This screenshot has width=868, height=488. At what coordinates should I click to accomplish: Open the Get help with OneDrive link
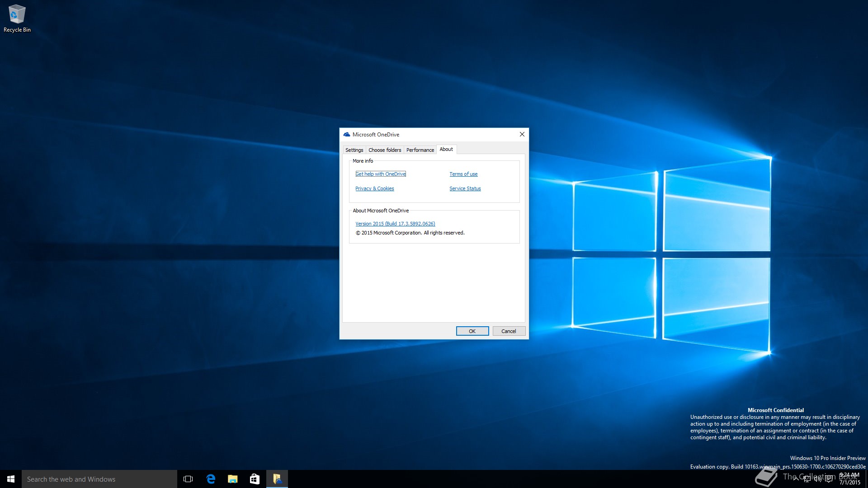381,174
